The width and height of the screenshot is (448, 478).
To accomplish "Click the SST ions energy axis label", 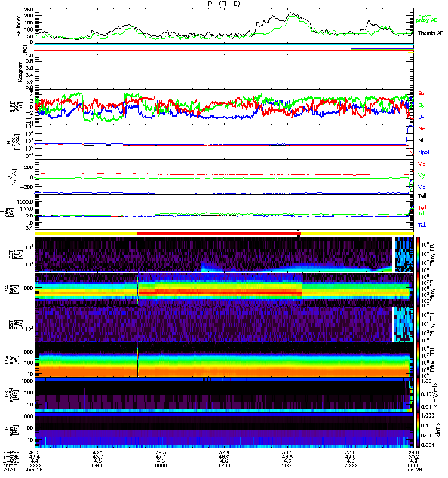I will 15,255.
